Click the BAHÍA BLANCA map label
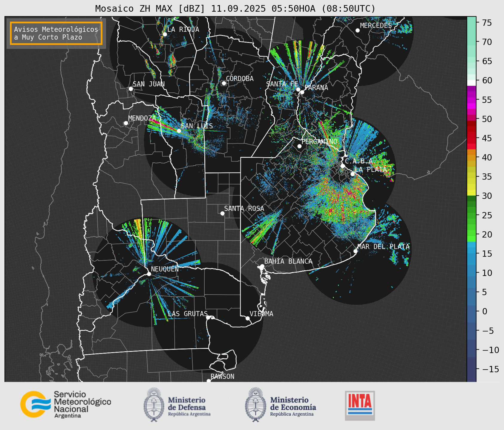The width and height of the screenshot is (504, 430). point(288,261)
